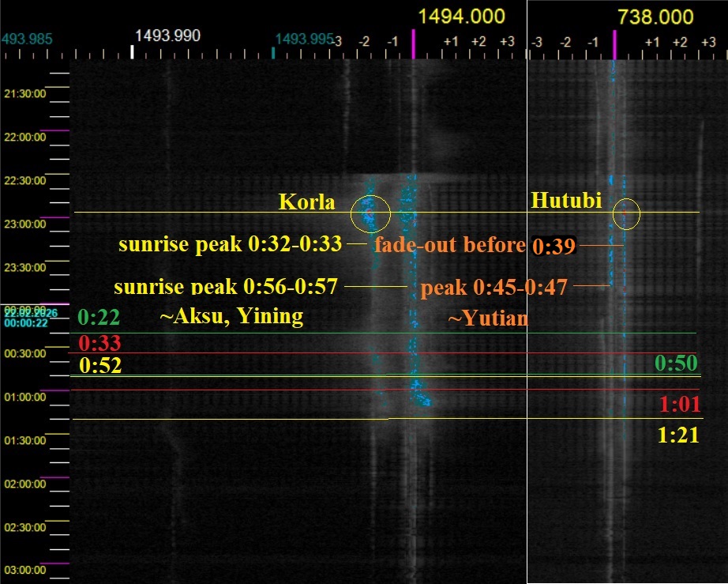Select the '~Aksu, Yining' annotation text
Viewport: 728px width, 584px height.
tap(231, 317)
